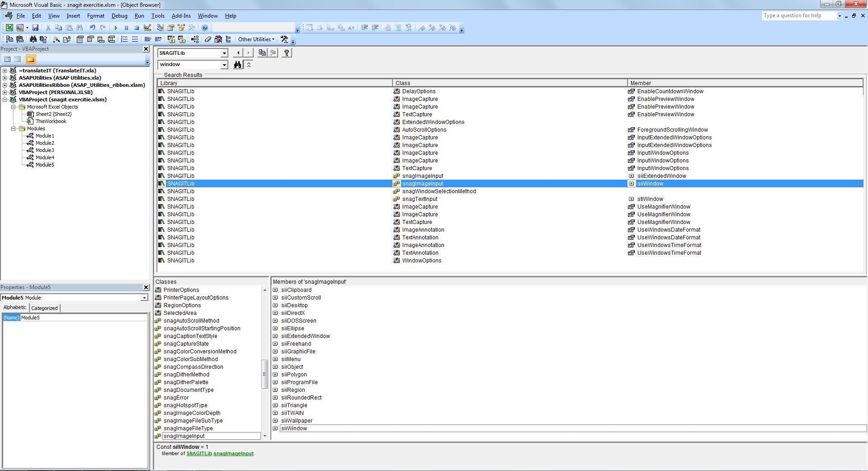The height and width of the screenshot is (471, 868).
Task: Click the Member column header
Action: [x=745, y=83]
